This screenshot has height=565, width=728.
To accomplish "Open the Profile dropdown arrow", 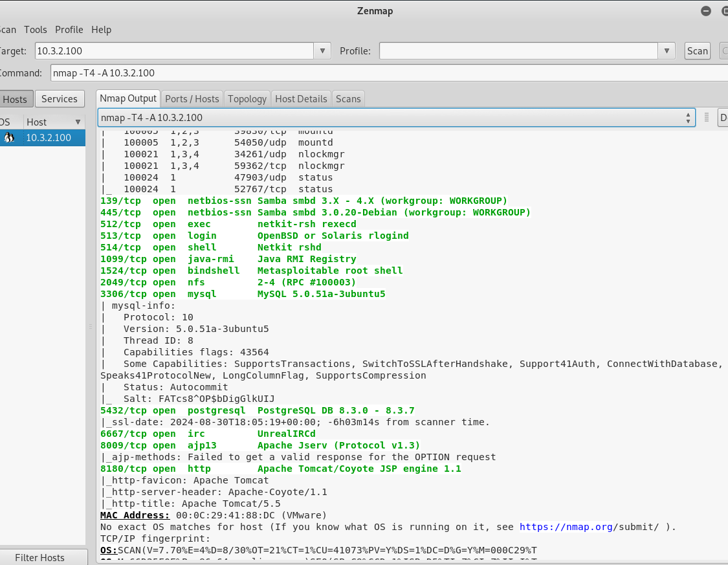I will 667,50.
